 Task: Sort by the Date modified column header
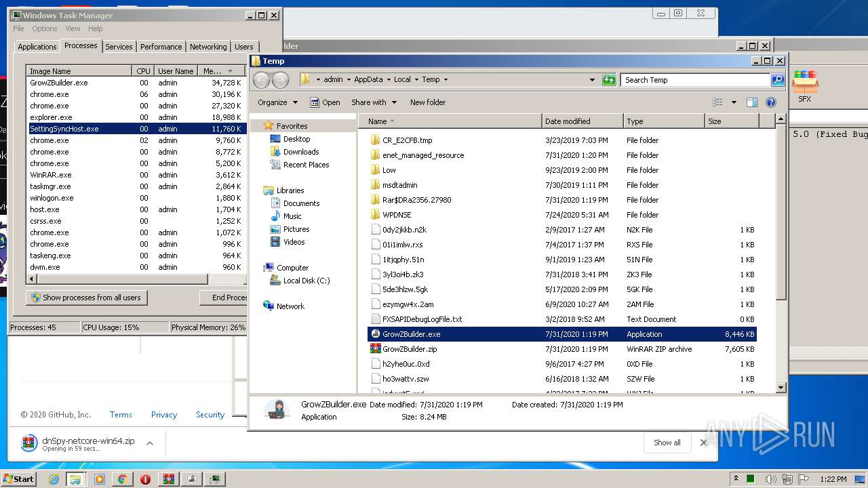583,121
